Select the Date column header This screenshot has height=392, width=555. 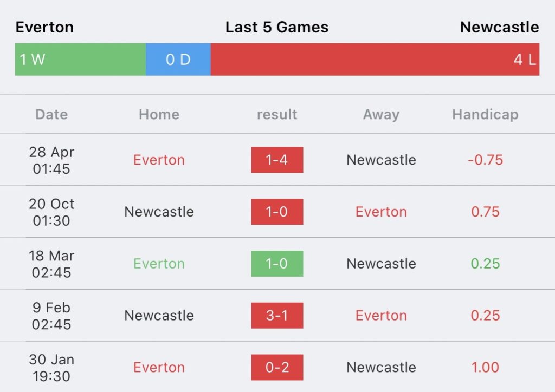[51, 115]
